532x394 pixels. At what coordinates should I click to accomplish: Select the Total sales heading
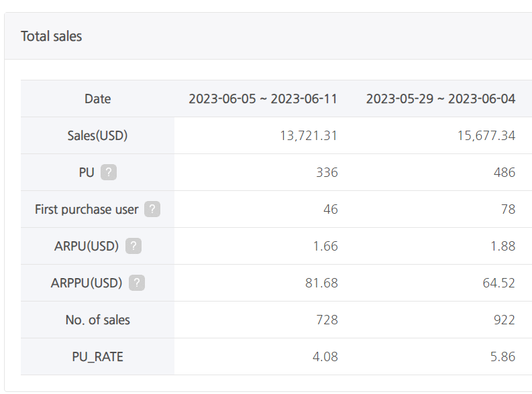tap(51, 36)
